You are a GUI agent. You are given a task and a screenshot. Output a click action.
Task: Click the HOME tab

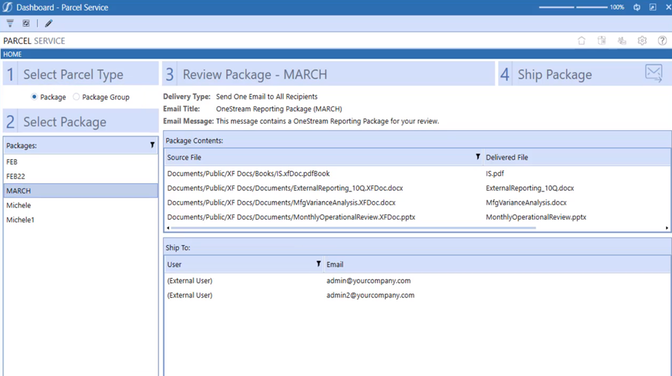coord(12,54)
